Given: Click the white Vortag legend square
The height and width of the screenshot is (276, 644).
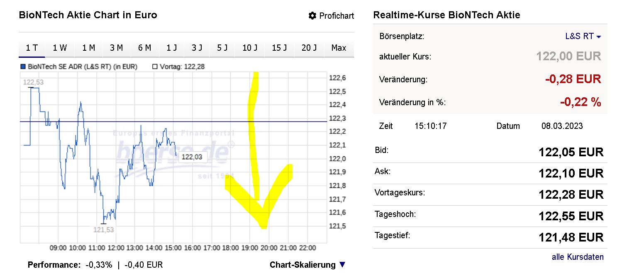Looking at the screenshot, I should [x=155, y=67].
